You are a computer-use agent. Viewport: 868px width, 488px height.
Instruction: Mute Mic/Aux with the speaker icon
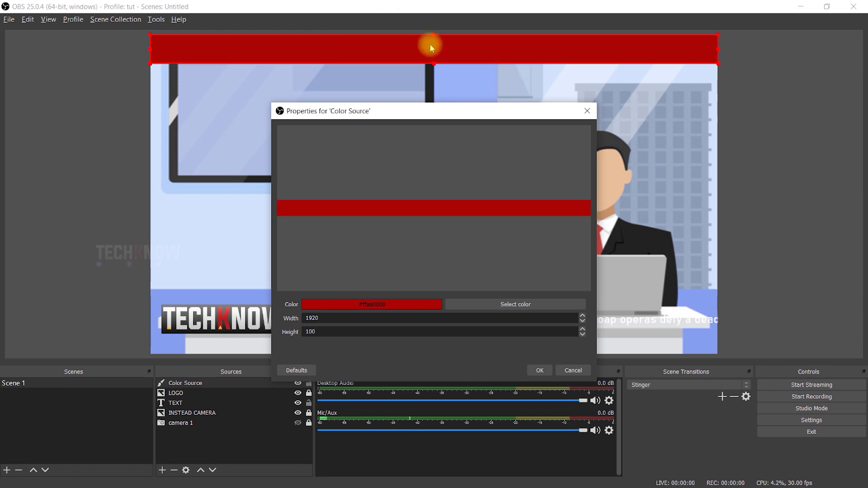[595, 430]
